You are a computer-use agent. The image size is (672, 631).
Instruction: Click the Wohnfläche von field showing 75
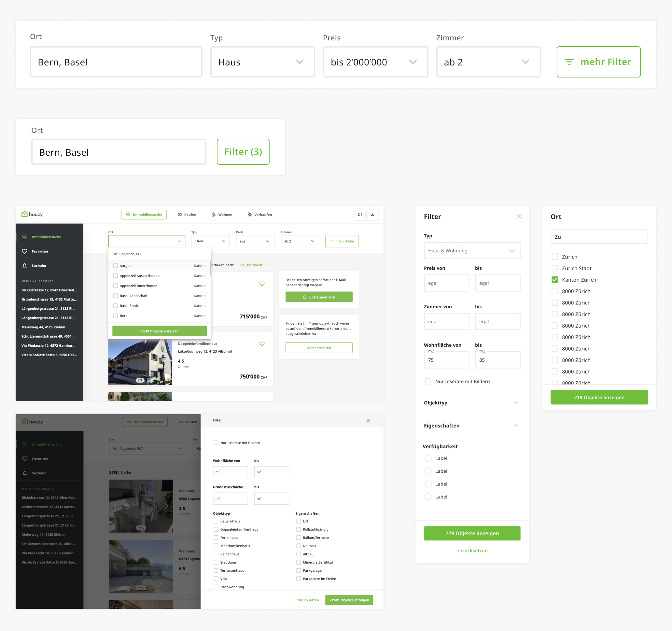point(446,360)
